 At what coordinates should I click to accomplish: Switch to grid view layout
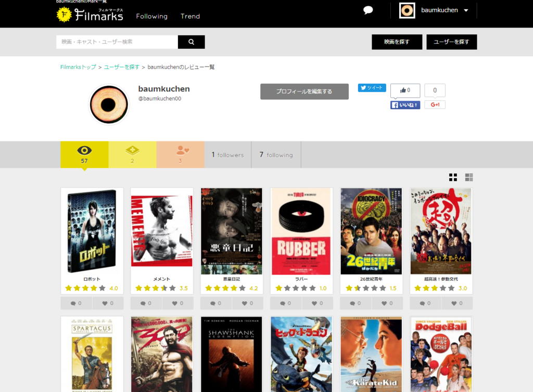point(453,177)
